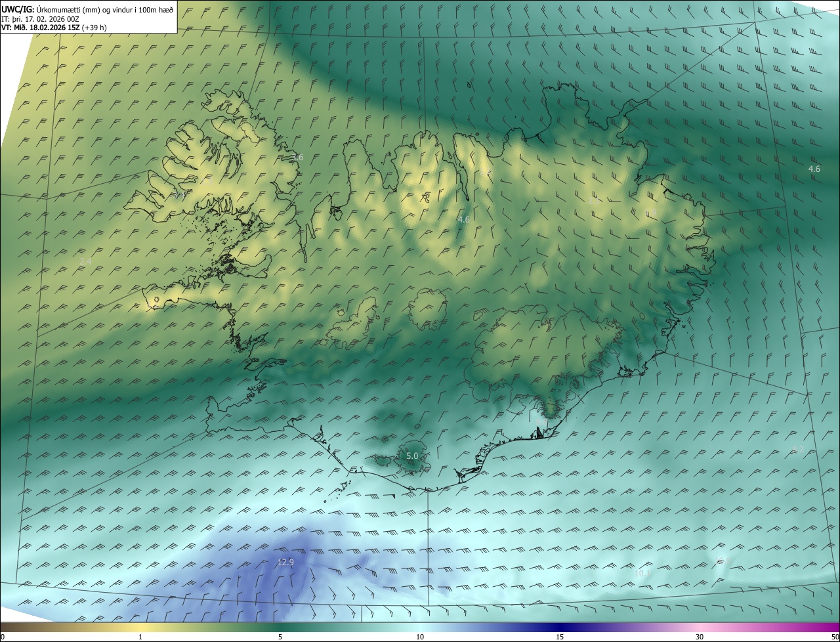This screenshot has width=840, height=642.
Task: Click the 5.0 value label on the glacier
Action: [412, 456]
